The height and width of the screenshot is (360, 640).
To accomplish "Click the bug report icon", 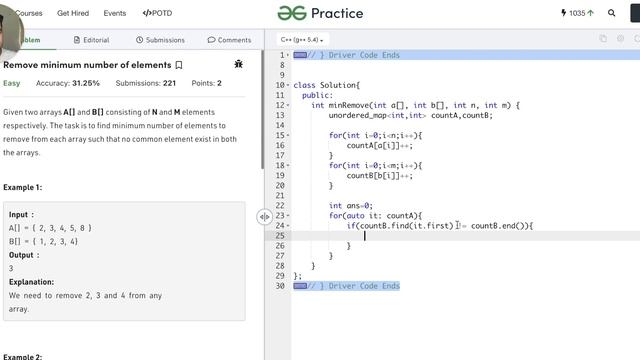I will tap(239, 64).
